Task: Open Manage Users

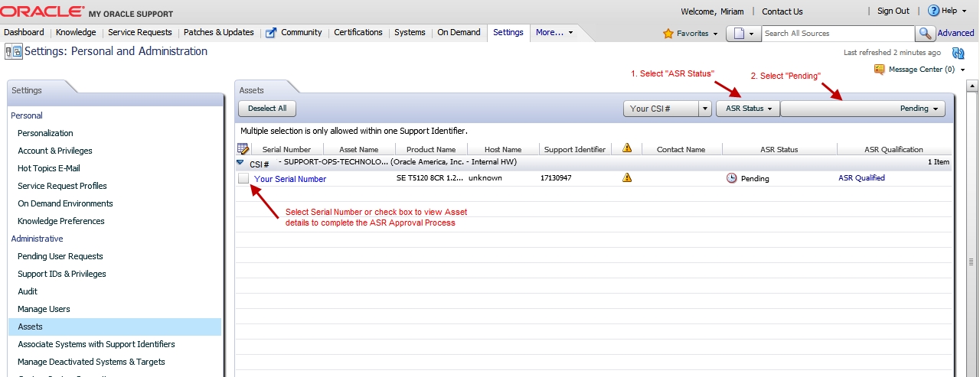Action: point(44,309)
